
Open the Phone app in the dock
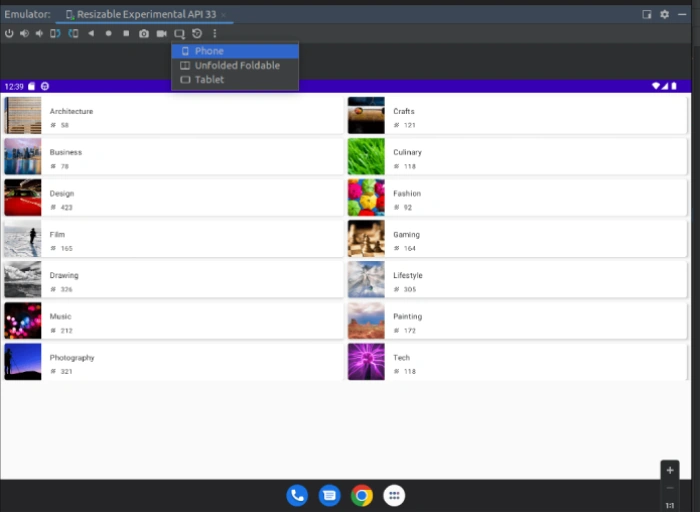click(x=297, y=495)
